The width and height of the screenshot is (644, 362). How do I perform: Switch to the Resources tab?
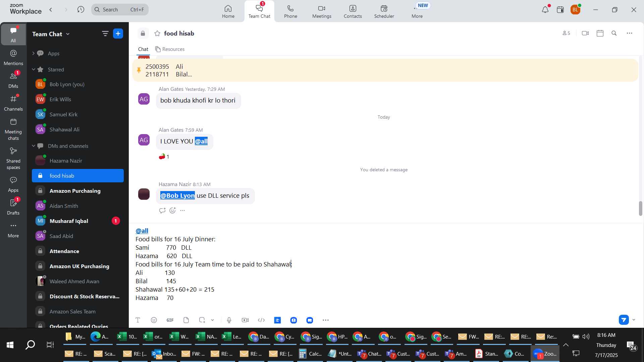click(x=170, y=49)
